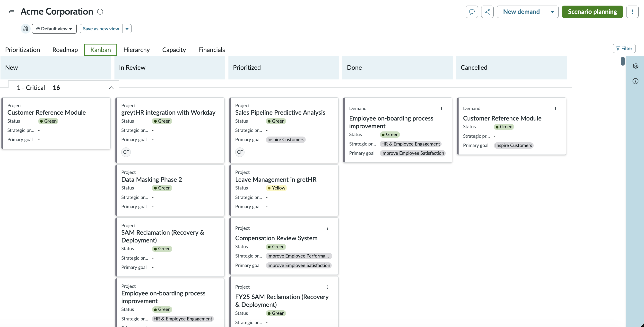Open options for cancelled Customer Reference Module
This screenshot has width=644, height=327.
(x=555, y=109)
